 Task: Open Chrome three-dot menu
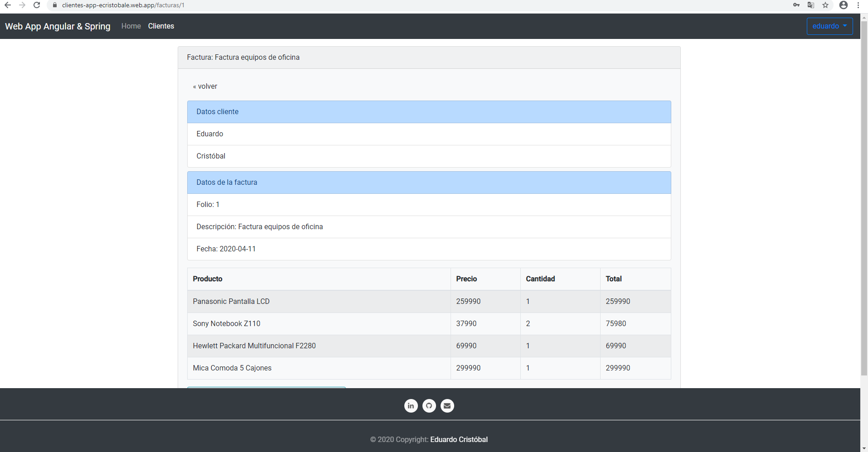pos(858,5)
